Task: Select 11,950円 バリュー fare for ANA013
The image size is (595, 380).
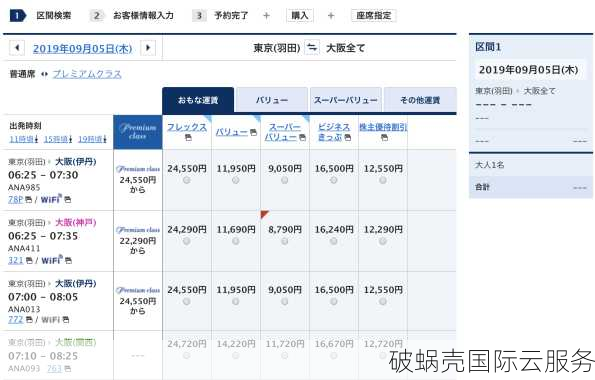Action: 236,301
